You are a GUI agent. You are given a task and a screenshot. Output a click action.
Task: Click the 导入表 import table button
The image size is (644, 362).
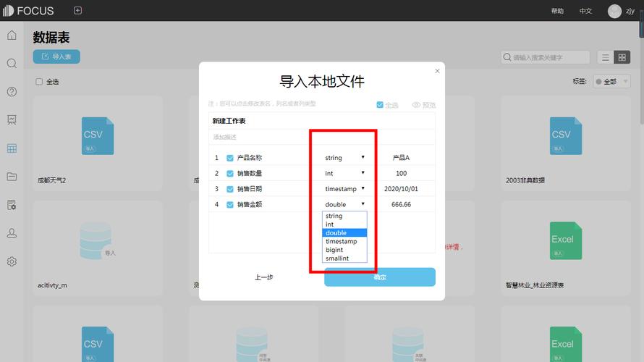(x=56, y=56)
